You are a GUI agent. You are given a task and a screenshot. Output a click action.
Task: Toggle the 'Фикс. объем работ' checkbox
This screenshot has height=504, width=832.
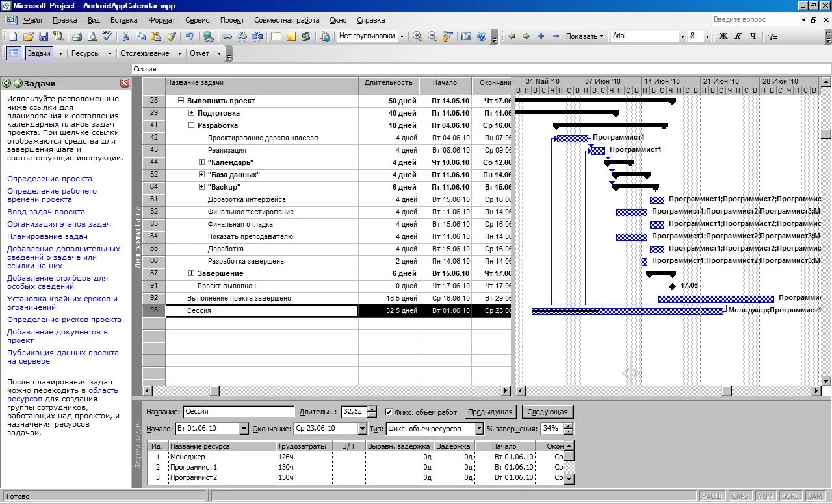(x=389, y=412)
